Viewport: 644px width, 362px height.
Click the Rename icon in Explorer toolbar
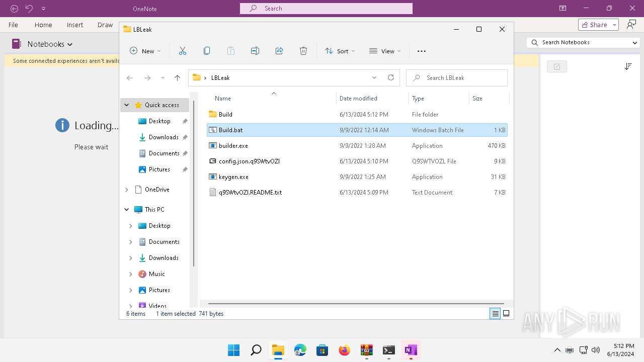coord(255,51)
